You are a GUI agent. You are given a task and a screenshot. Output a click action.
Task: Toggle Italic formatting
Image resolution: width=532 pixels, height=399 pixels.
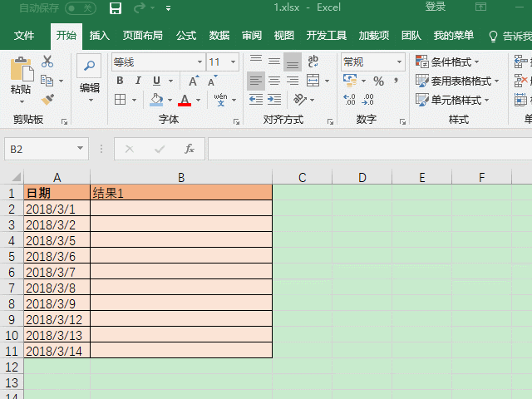click(x=138, y=81)
